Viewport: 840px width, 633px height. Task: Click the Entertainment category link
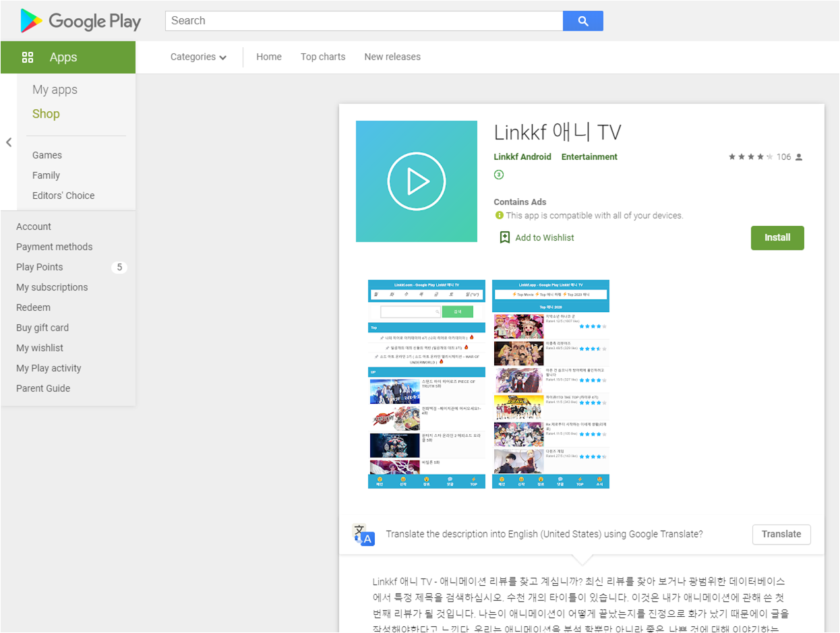tap(589, 157)
